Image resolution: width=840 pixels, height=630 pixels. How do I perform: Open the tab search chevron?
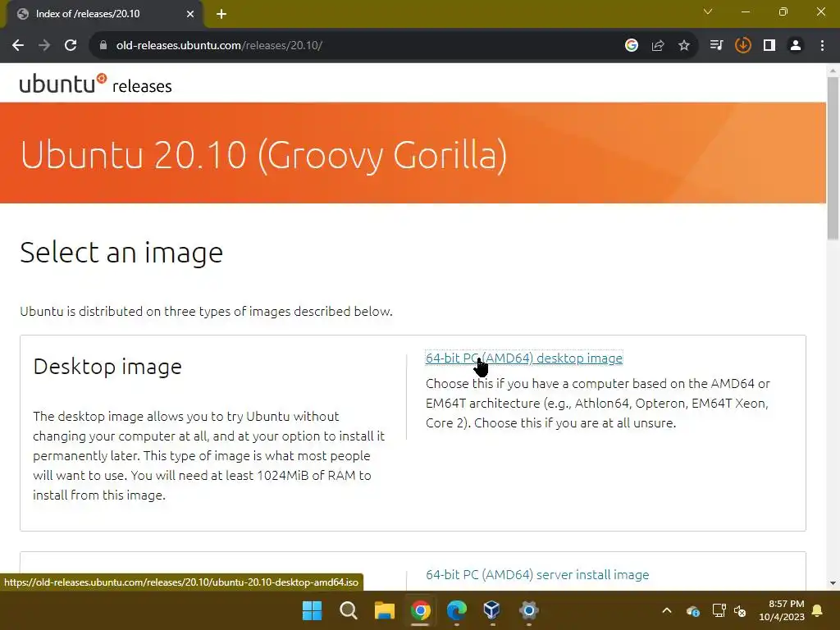[x=708, y=11]
